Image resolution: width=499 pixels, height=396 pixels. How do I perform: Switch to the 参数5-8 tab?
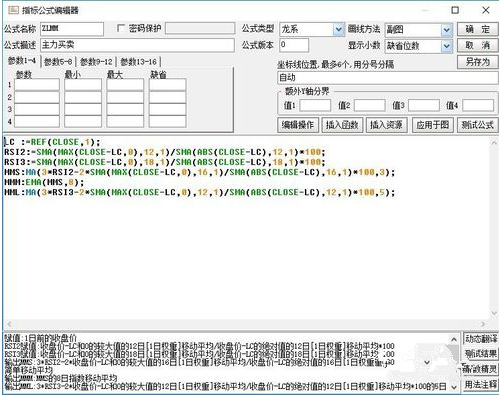[x=58, y=62]
